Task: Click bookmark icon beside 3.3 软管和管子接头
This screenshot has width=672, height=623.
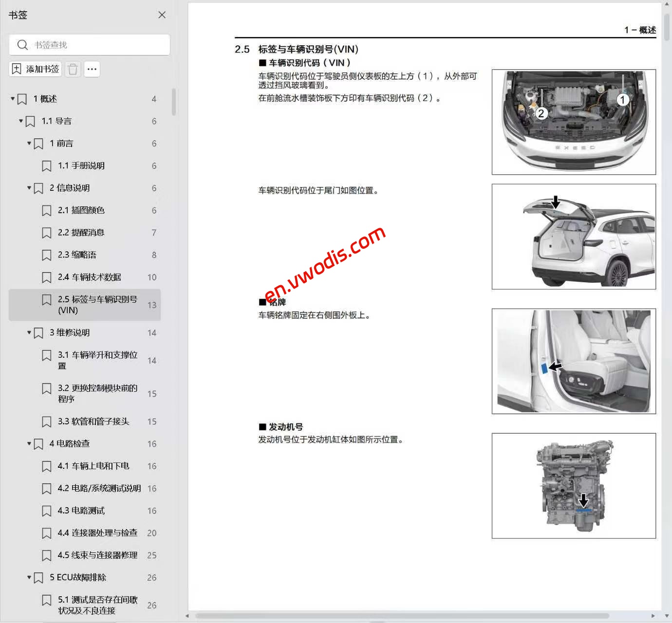Action: coord(47,421)
